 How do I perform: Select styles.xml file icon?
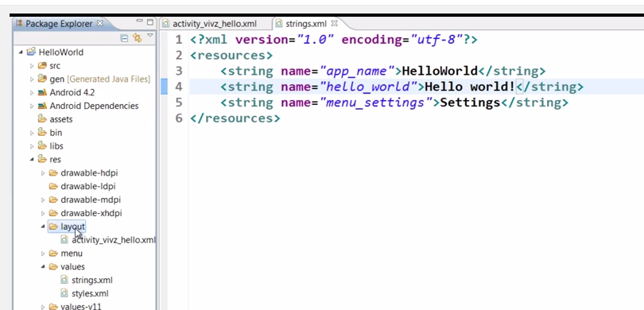(x=64, y=293)
